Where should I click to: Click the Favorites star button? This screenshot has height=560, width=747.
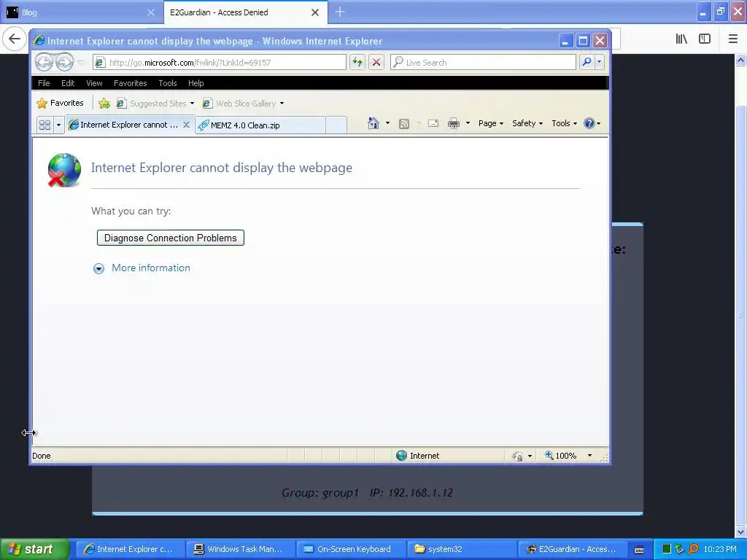[x=61, y=103]
